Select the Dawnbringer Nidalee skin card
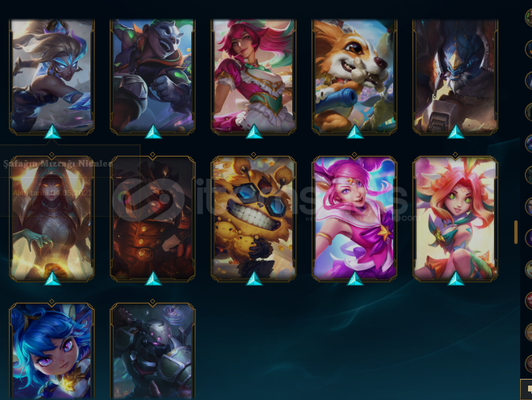This screenshot has height=400, width=532. tap(52, 76)
